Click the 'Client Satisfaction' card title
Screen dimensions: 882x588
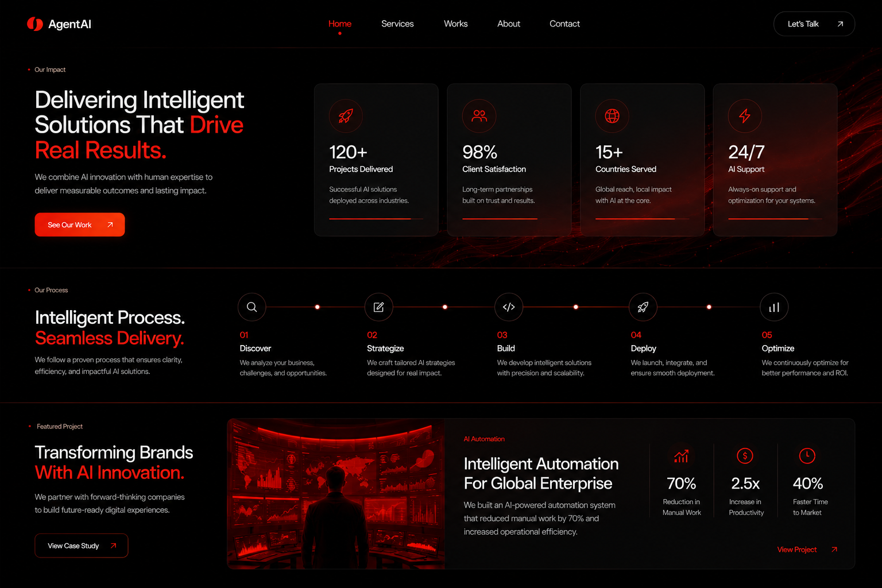coord(494,169)
